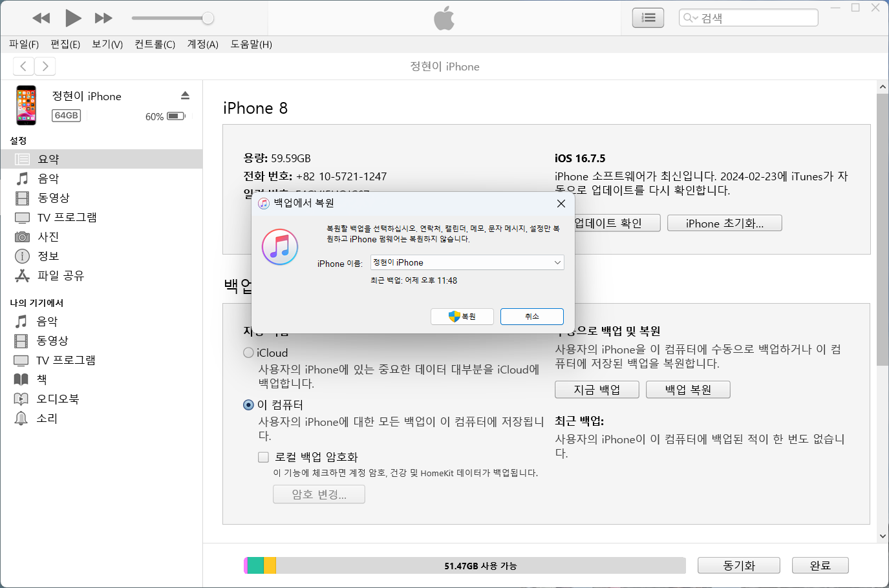Select 음악 icon under 나의 기기에서
The image size is (889, 588).
tap(21, 321)
